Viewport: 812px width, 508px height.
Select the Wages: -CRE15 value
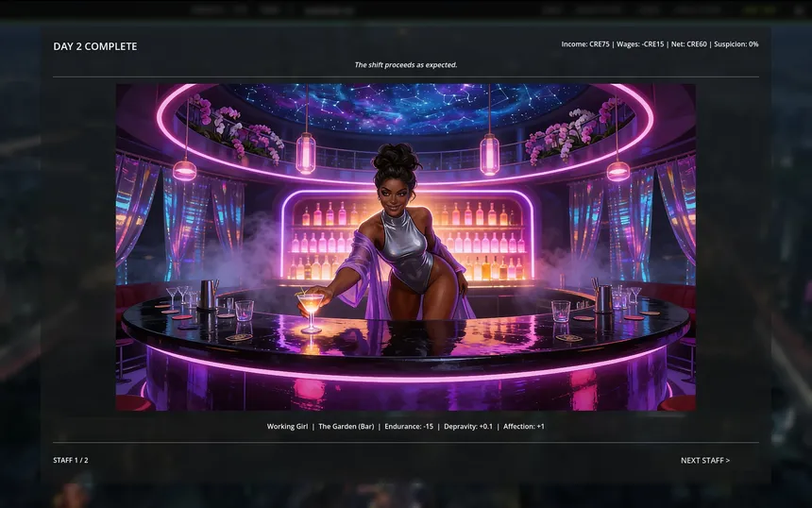coord(639,44)
